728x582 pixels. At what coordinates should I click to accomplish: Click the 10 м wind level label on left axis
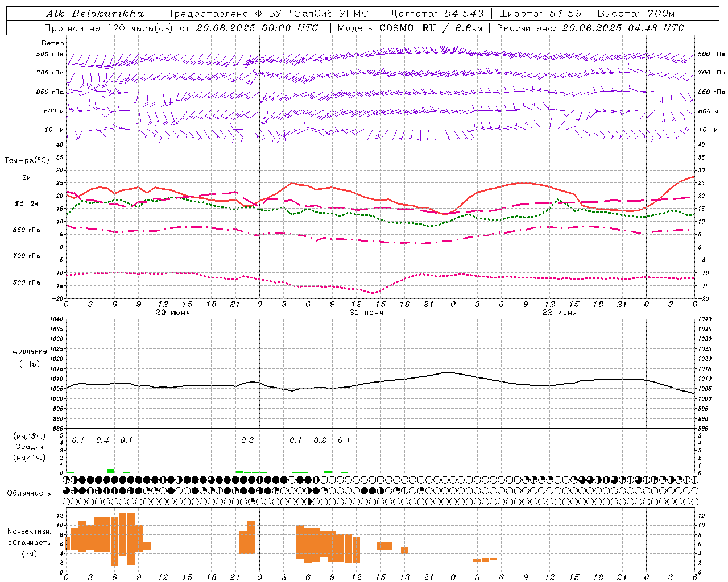[54, 130]
